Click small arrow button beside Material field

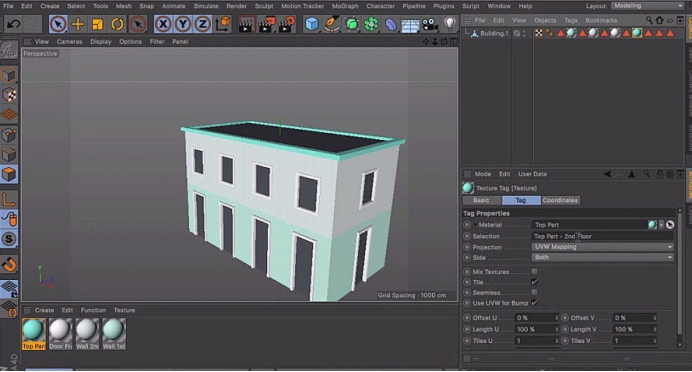[x=661, y=225]
